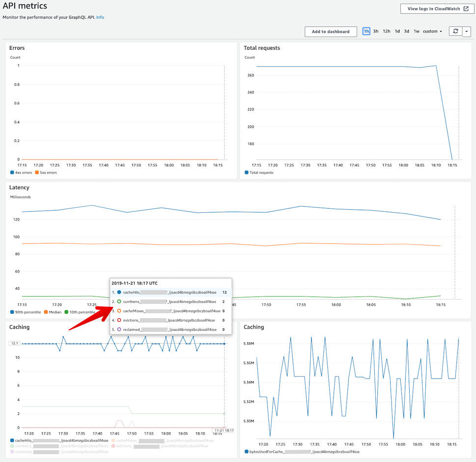Select the 1w time range
Viewport: 476px width, 462px height.
(x=417, y=31)
